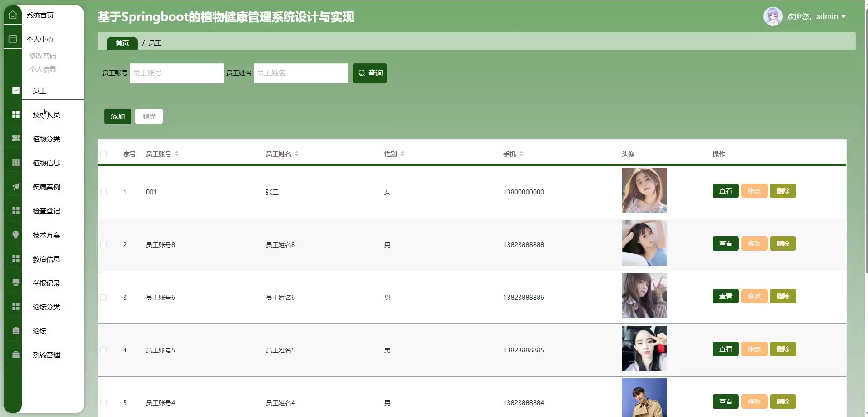Click 查看 for 员工姓名4

(x=726, y=402)
